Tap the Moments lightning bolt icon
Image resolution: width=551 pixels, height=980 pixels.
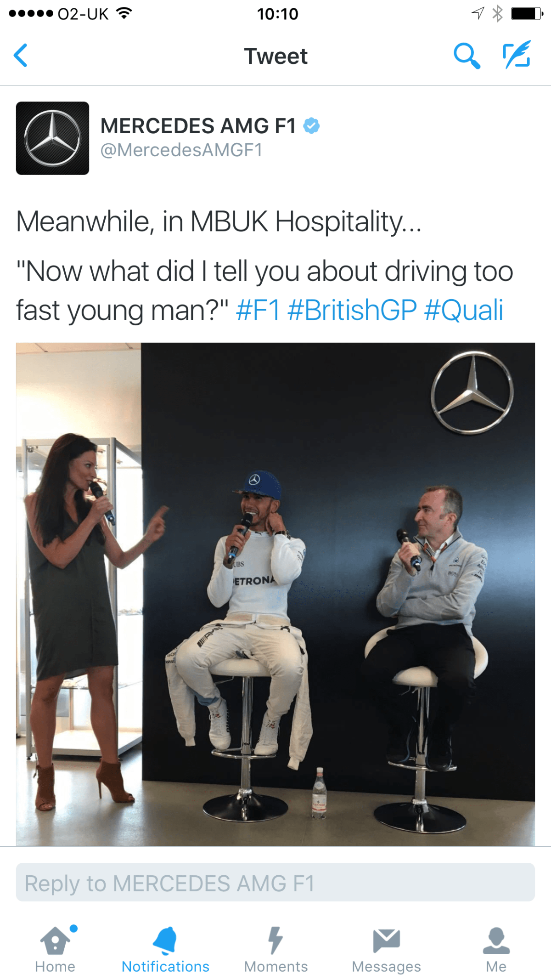coord(275,940)
